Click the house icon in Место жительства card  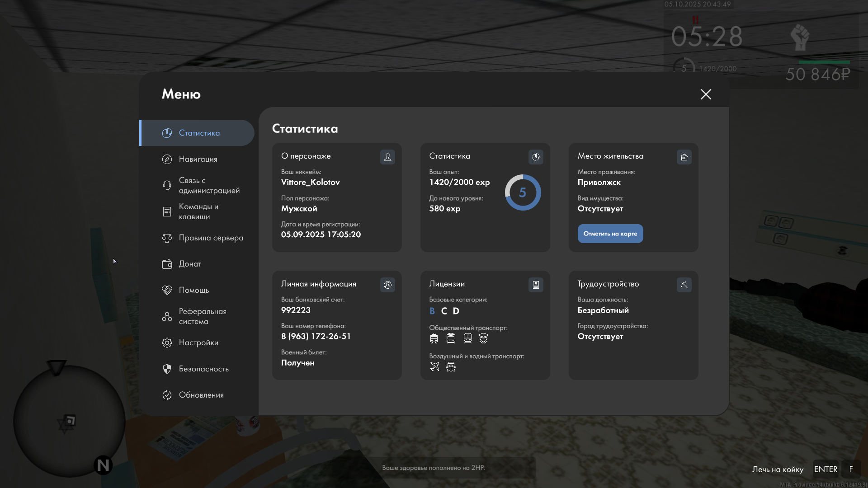(x=684, y=157)
